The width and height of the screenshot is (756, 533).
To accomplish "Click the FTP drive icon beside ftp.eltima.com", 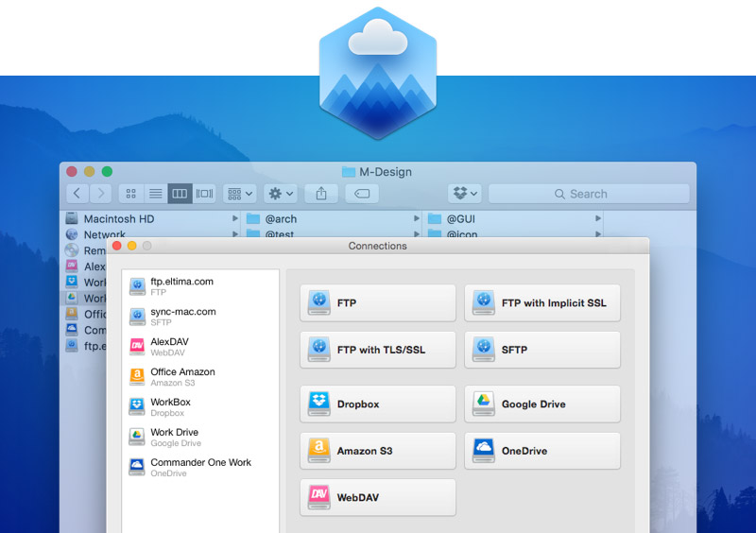I will 137,286.
